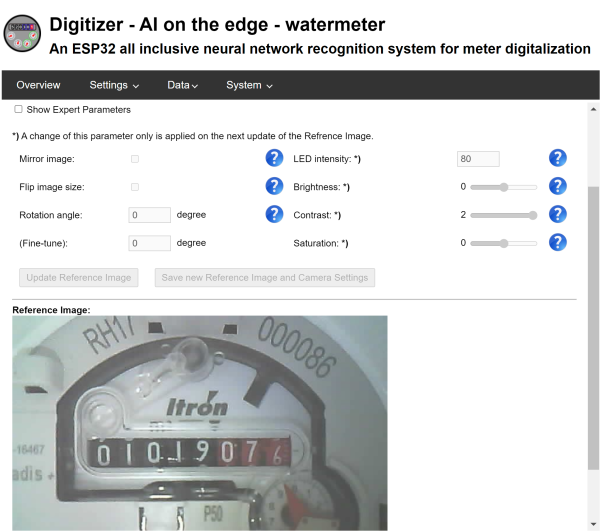600x531 pixels.
Task: Click the Contrast slider handle
Action: pyautogui.click(x=533, y=215)
